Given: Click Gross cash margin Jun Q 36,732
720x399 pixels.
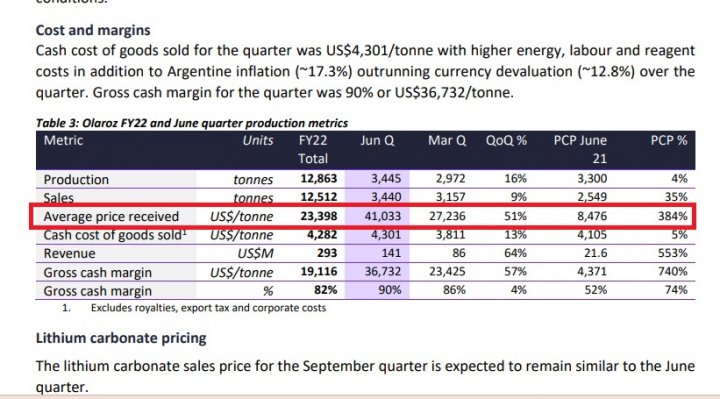Looking at the screenshot, I should [382, 271].
